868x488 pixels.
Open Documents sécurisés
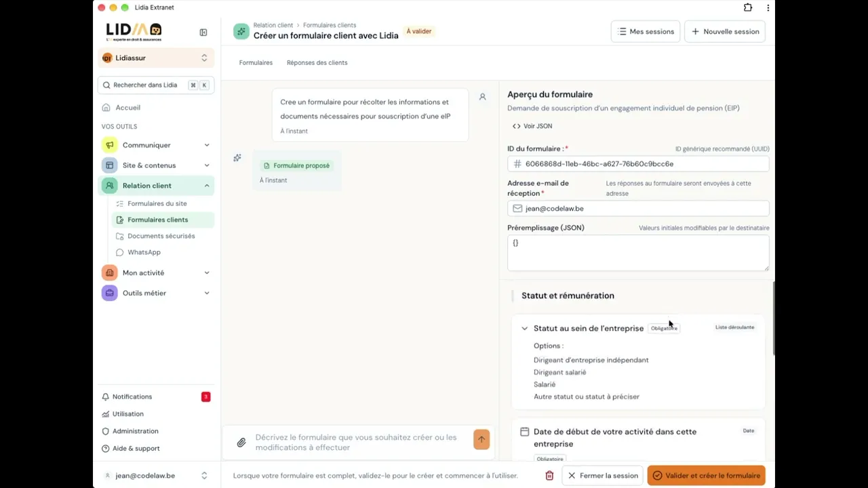pos(163,236)
